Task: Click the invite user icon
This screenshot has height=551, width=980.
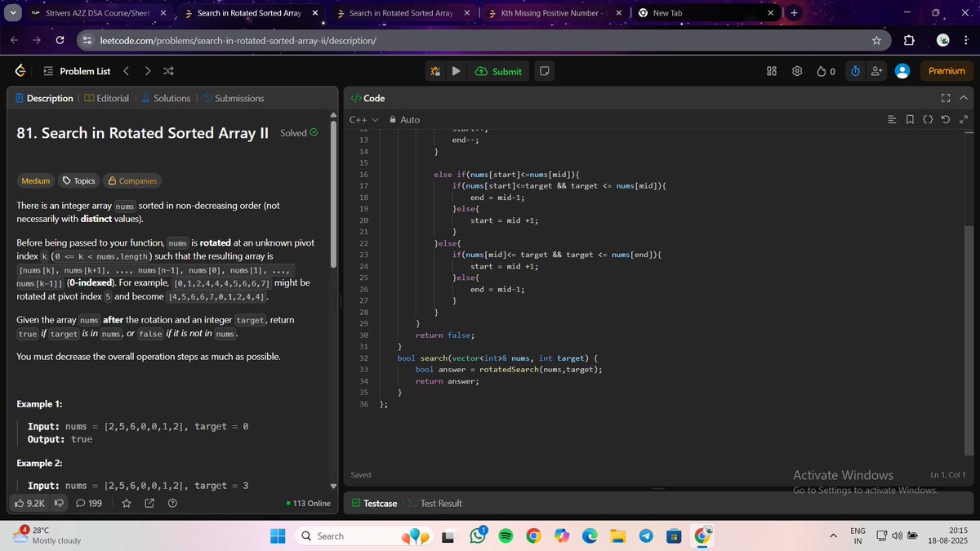Action: tap(877, 72)
